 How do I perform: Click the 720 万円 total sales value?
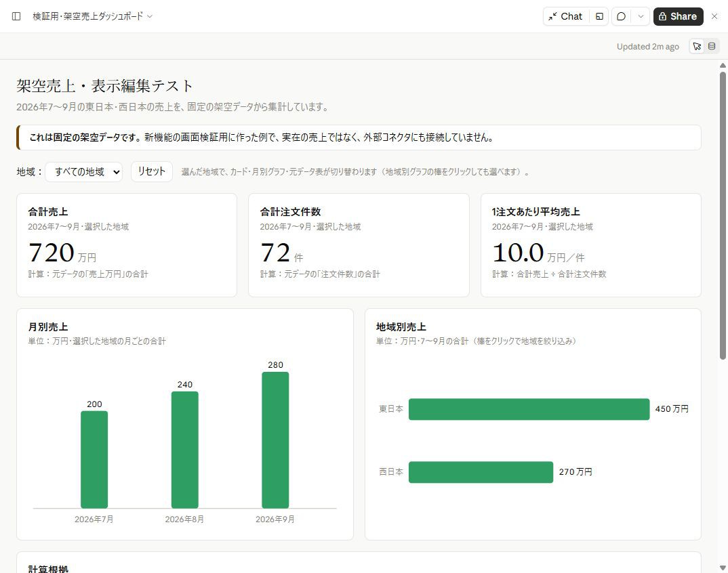click(x=62, y=253)
